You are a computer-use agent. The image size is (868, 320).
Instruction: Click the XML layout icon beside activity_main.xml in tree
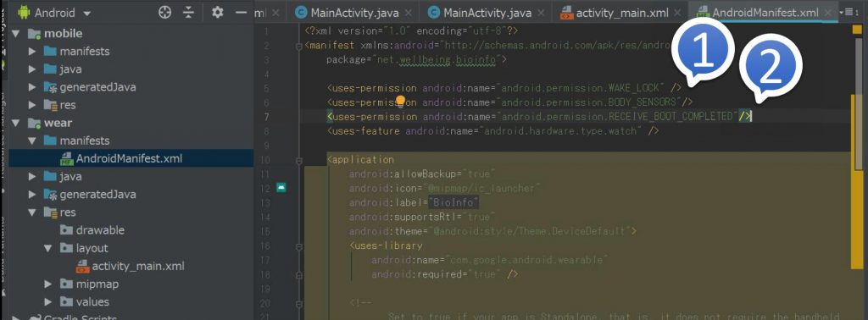coord(82,267)
